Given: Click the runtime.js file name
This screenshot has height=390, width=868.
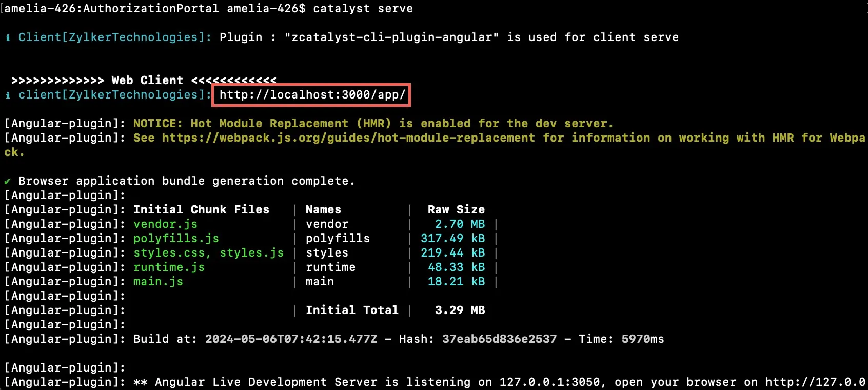Looking at the screenshot, I should [169, 267].
